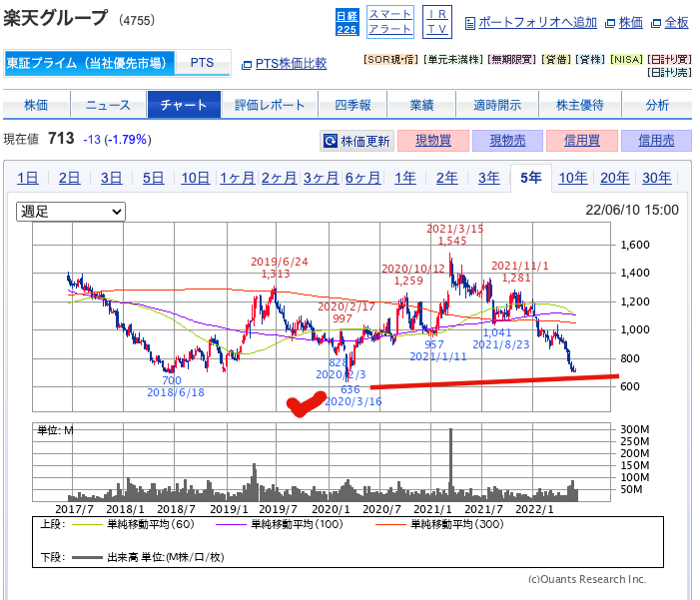Click the Nikkei 225 badge icon
This screenshot has width=700, height=600.
[x=347, y=22]
